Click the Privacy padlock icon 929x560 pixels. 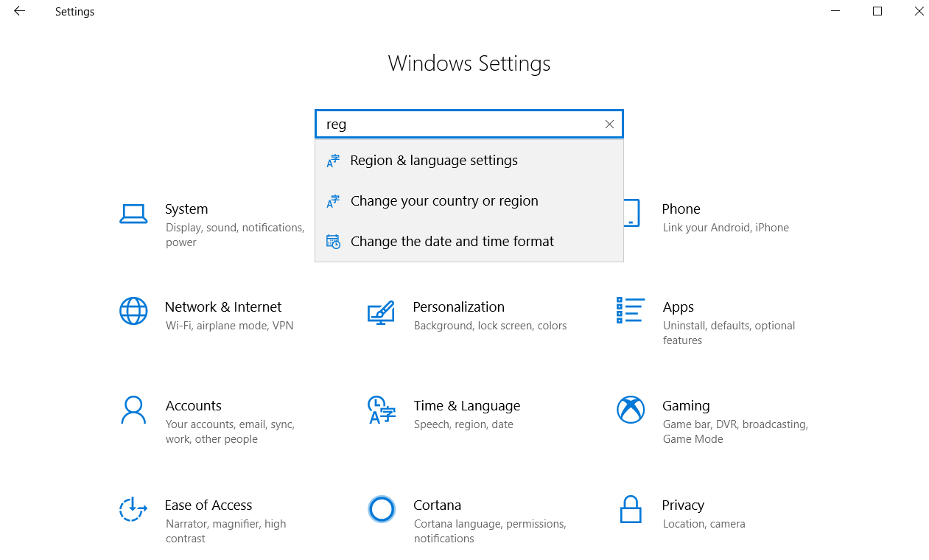coord(631,508)
